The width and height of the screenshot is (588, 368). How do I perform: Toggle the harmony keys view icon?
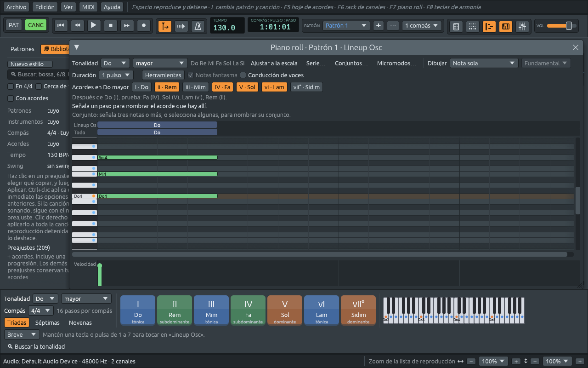click(506, 27)
